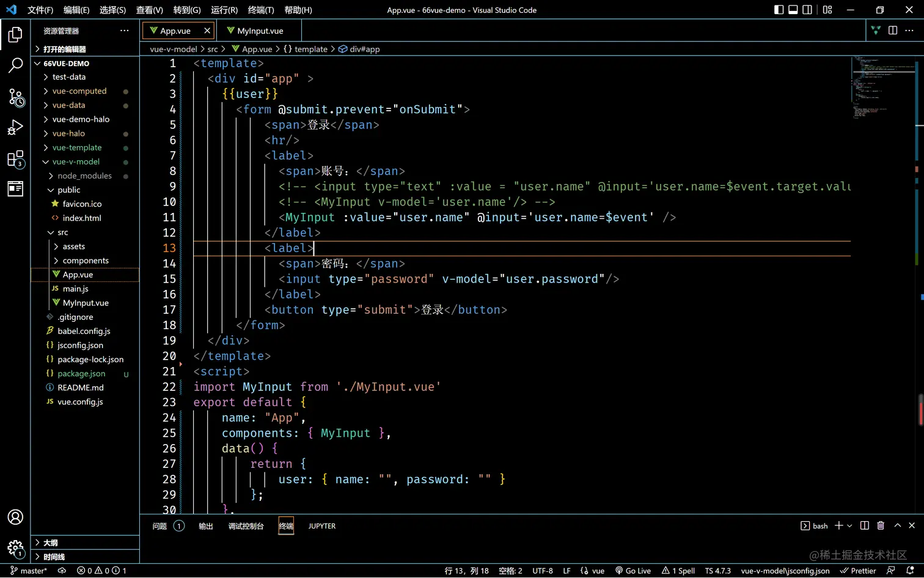Viewport: 924px width, 578px height.
Task: Open the customize layout icon
Action: pos(827,10)
